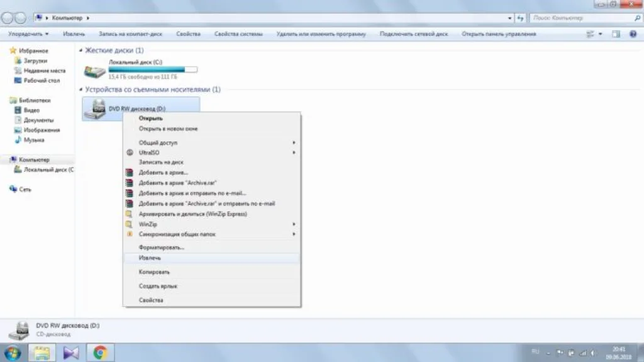Screen dimensions: 644x362
Task: Open 'Загрузки' in the sidebar
Action: [35, 61]
